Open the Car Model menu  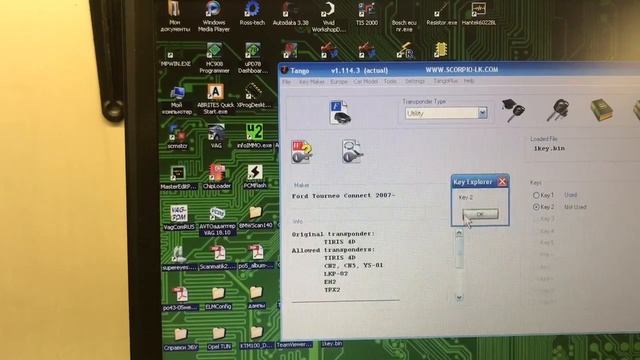[365, 82]
